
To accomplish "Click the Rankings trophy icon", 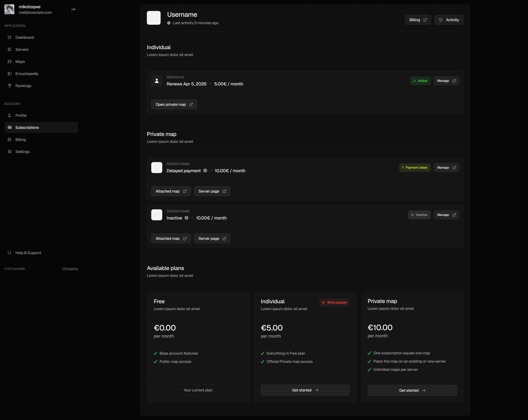I will 9,86.
